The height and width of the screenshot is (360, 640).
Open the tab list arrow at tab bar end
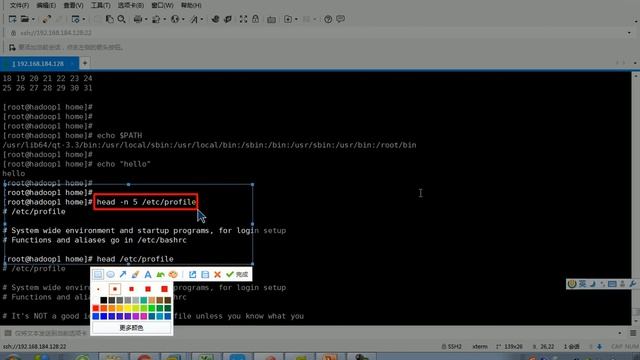pos(635,63)
